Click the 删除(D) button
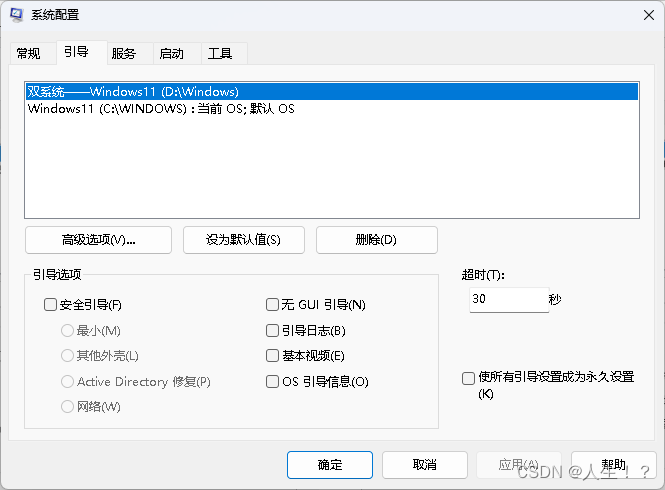665x490 pixels. pos(377,240)
